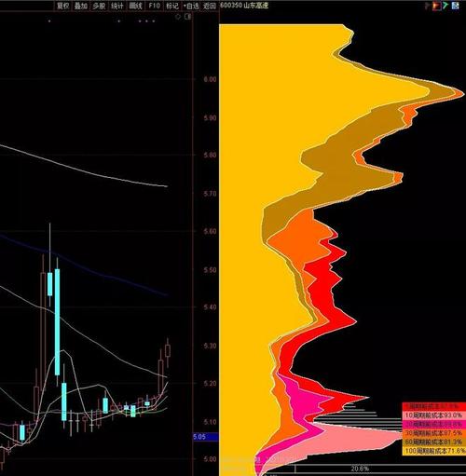Viewport: 466px width, 476px height.
Task: Click the small diamond icon above chart
Action: coord(178,17)
